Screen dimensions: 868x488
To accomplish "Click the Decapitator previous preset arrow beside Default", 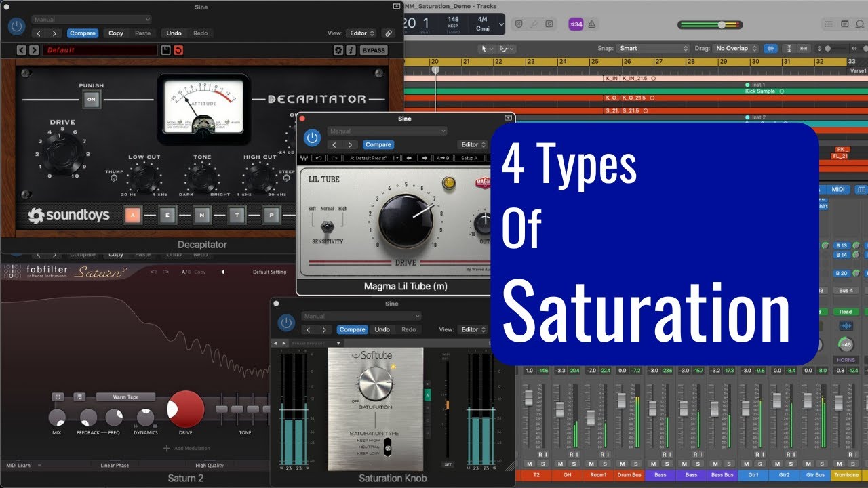I will (x=20, y=50).
